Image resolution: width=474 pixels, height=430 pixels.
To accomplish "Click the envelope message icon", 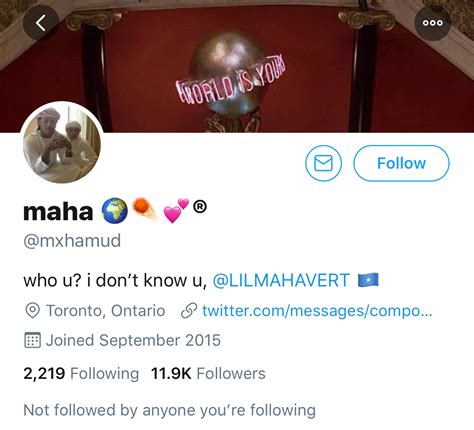I will [323, 163].
